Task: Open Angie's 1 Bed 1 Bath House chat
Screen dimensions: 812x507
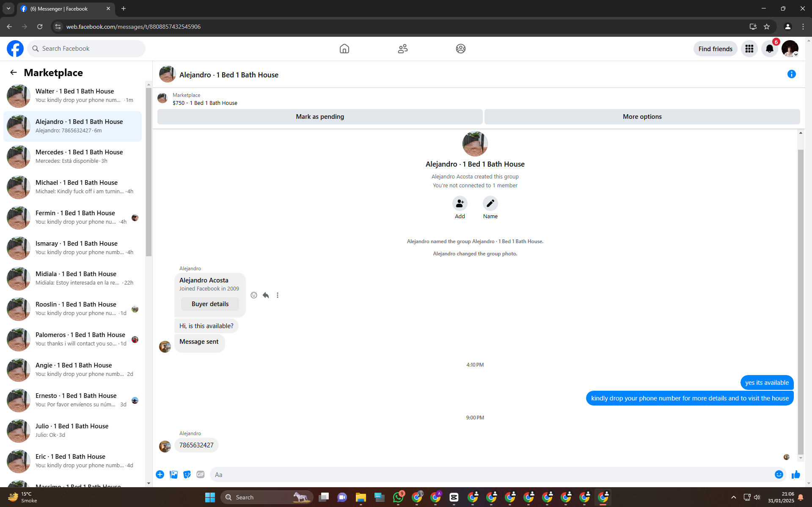Action: [72, 370]
